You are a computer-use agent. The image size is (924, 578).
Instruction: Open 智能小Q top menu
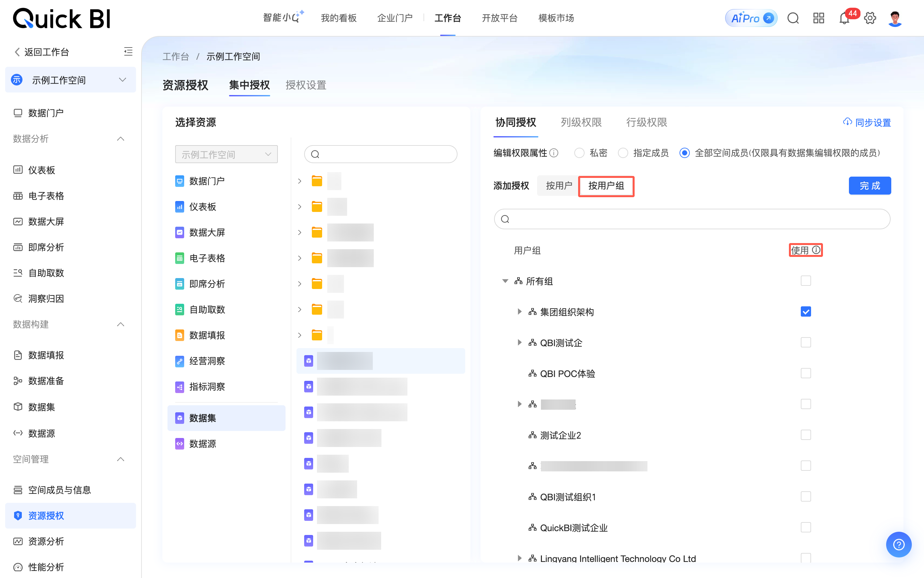(283, 18)
